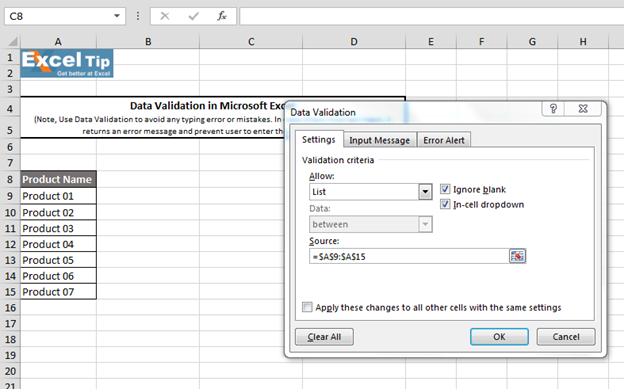Select row 3 header
The width and height of the screenshot is (624, 389).
coord(10,89)
